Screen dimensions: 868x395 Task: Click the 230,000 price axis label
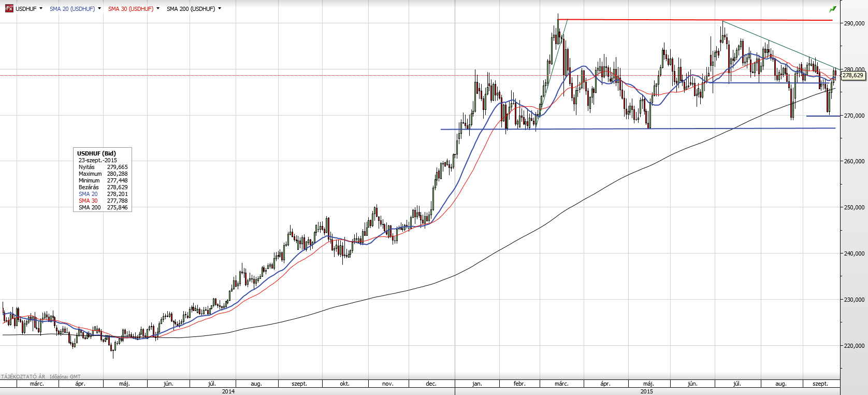[x=854, y=300]
